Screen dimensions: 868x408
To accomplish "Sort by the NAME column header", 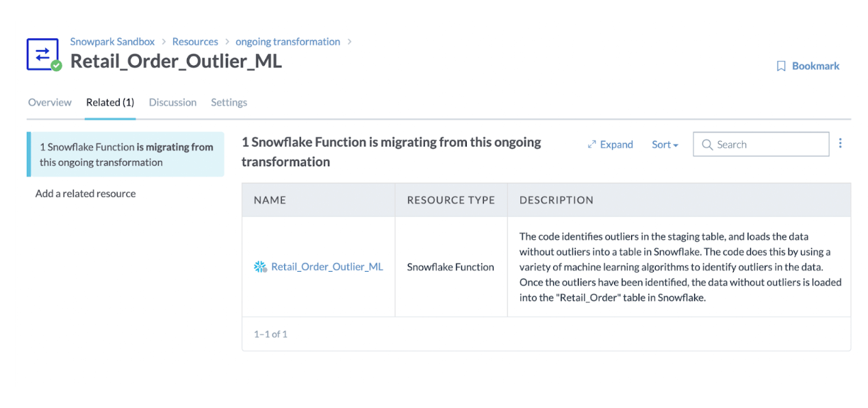I will [270, 201].
